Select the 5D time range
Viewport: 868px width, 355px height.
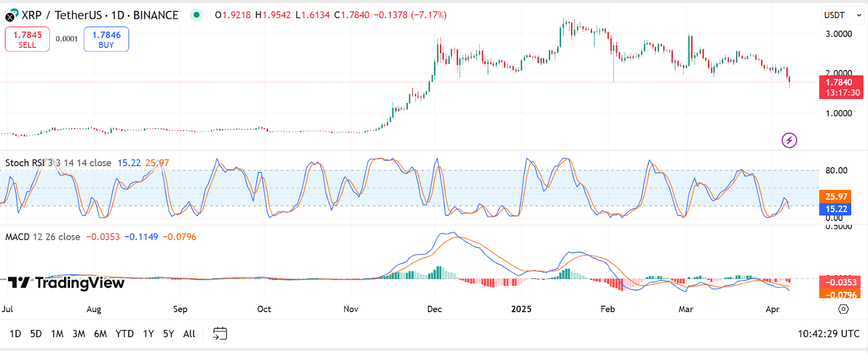[x=36, y=334]
